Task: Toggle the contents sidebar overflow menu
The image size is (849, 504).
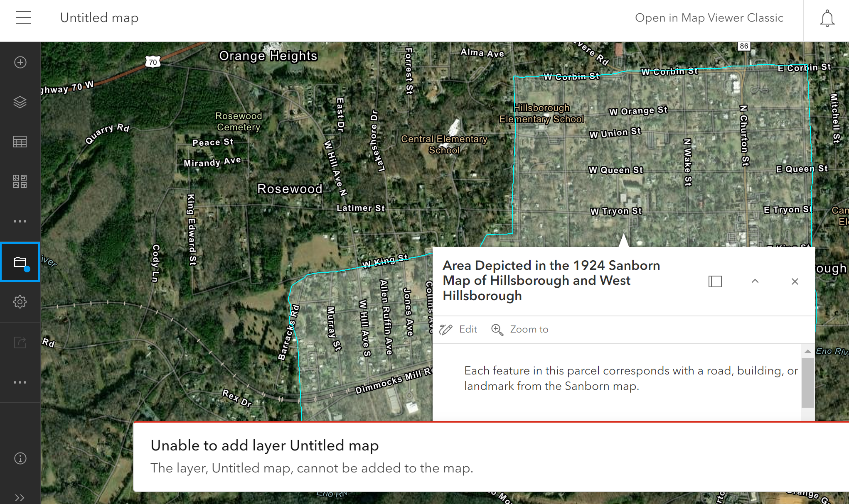Action: [20, 221]
